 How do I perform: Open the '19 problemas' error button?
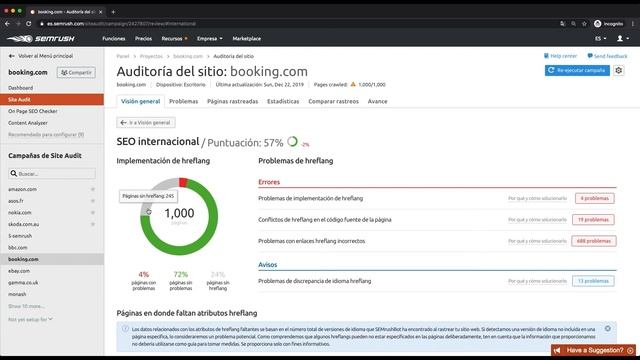pyautogui.click(x=593, y=220)
